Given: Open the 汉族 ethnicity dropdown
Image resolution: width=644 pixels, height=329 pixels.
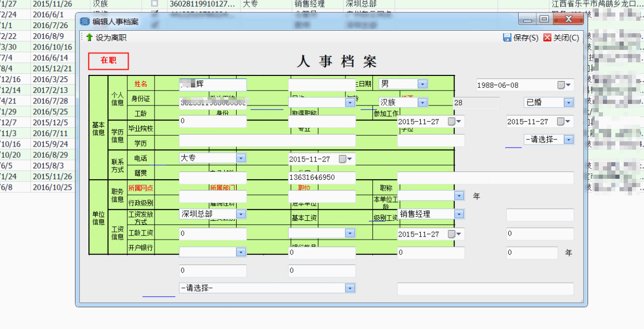Looking at the screenshot, I should point(422,103).
